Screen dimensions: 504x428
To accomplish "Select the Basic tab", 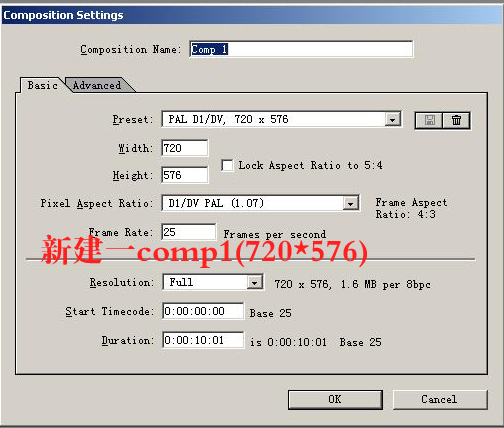I will pyautogui.click(x=42, y=85).
